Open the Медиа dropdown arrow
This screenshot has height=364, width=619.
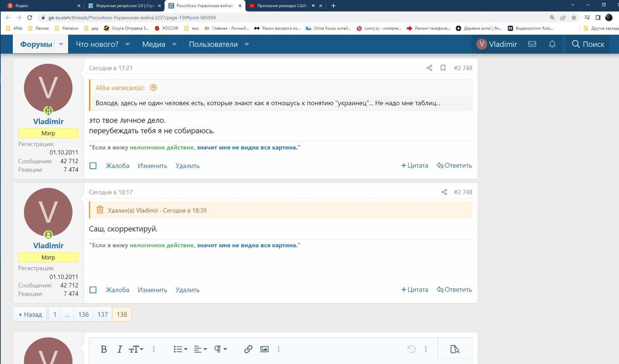point(174,44)
